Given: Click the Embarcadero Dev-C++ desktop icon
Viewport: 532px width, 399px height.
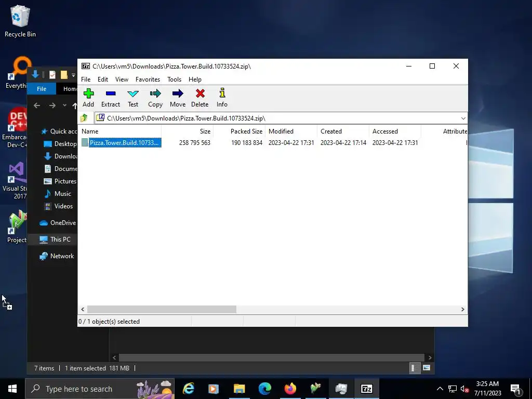Looking at the screenshot, I should click(x=14, y=128).
